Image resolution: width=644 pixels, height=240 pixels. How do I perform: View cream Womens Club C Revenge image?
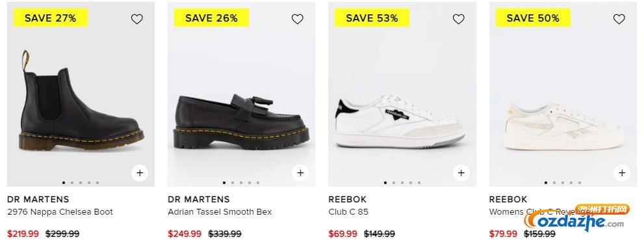point(564,127)
